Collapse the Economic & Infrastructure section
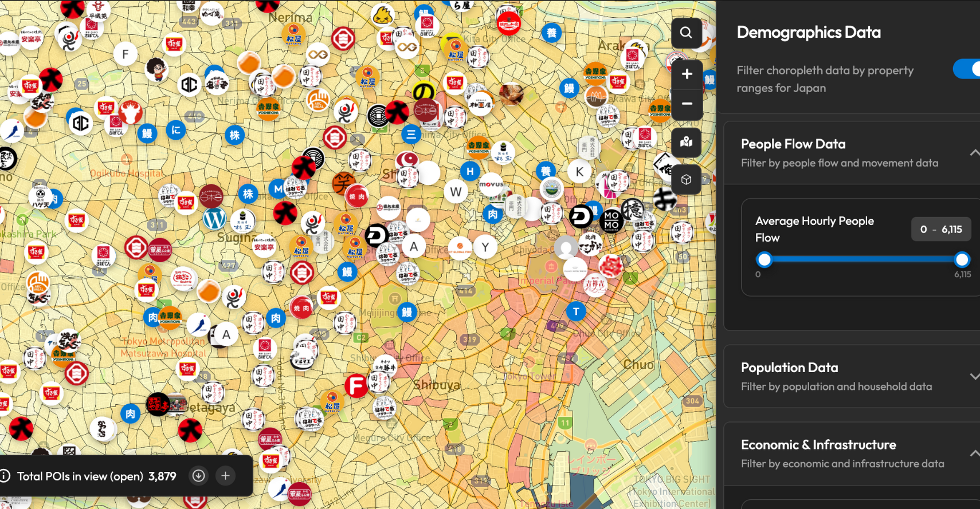The image size is (980, 509). pyautogui.click(x=974, y=453)
